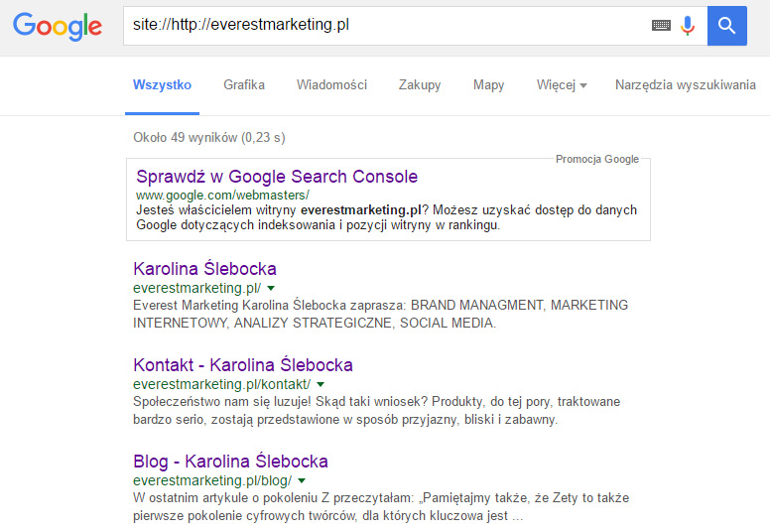Open the on-screen keyboard icon
This screenshot has height=532, width=770.
tap(661, 26)
